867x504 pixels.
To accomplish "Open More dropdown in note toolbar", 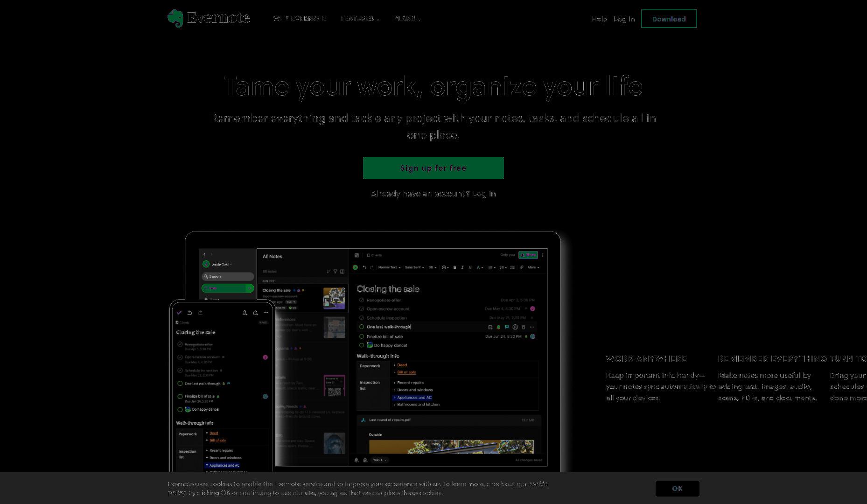I will pos(533,267).
